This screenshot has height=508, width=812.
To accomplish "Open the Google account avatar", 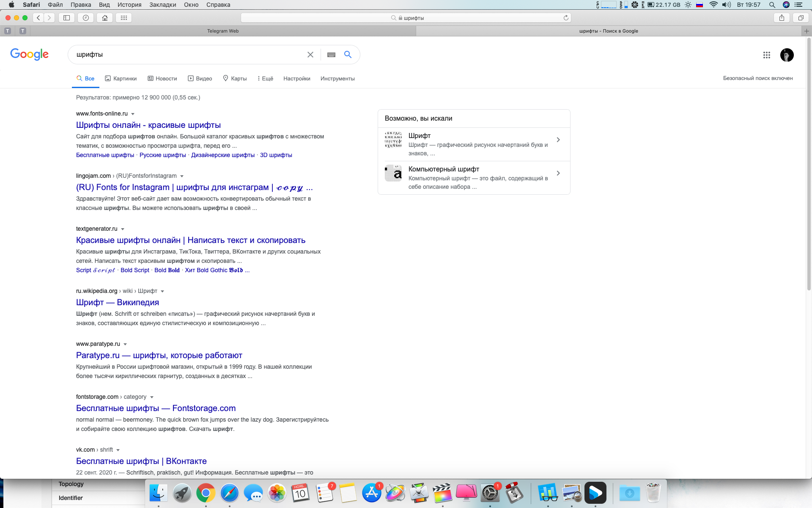I will pos(787,55).
